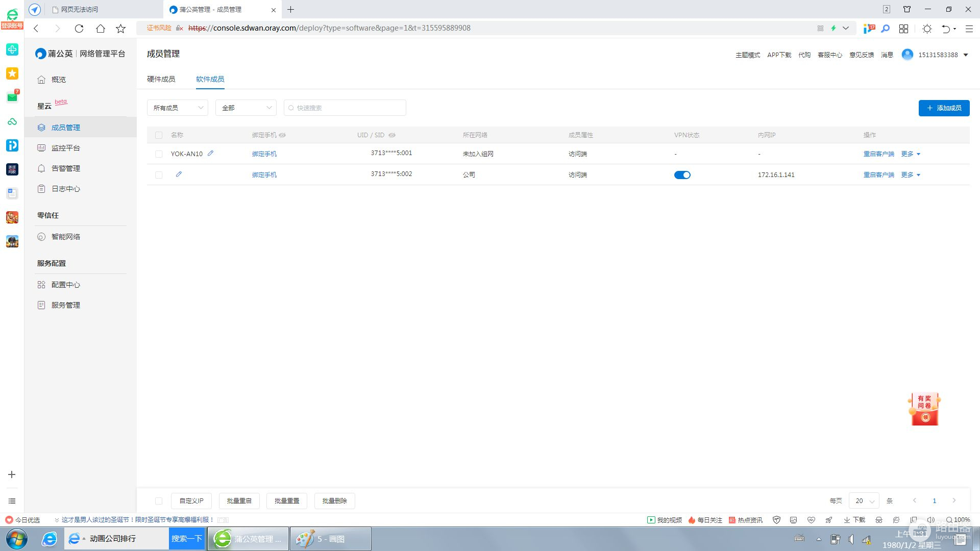The height and width of the screenshot is (551, 980).
Task: Click the browser home icon
Action: (101, 29)
